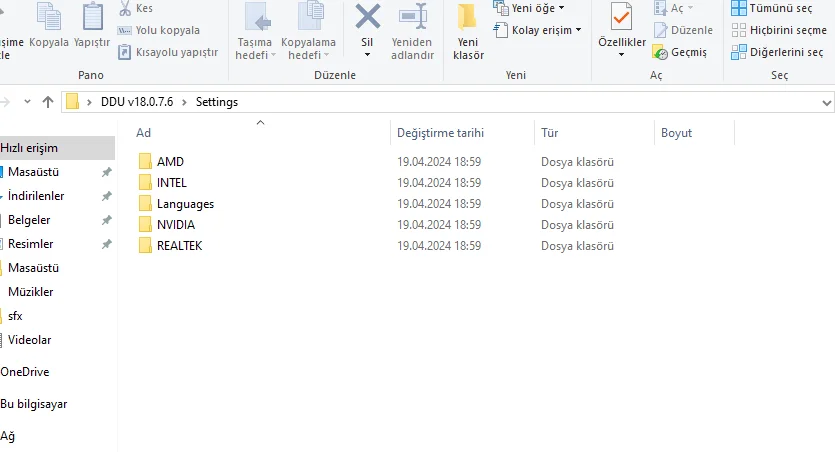Open Resimler in the navigation pane

(x=30, y=244)
